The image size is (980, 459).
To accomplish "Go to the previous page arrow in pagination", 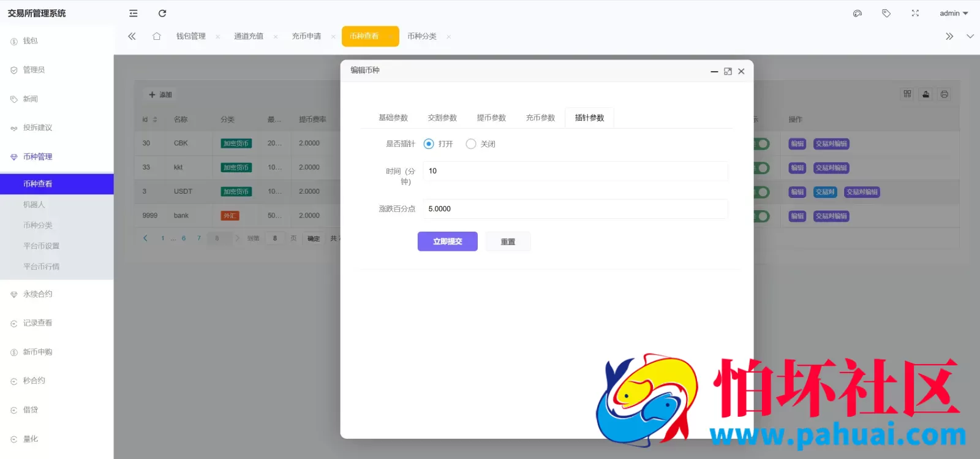I will pos(145,238).
